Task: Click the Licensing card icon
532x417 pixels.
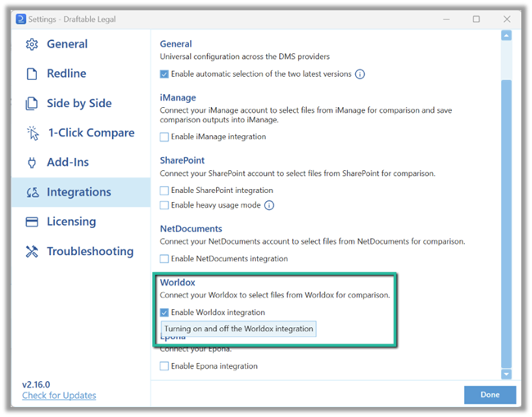Action: click(32, 222)
